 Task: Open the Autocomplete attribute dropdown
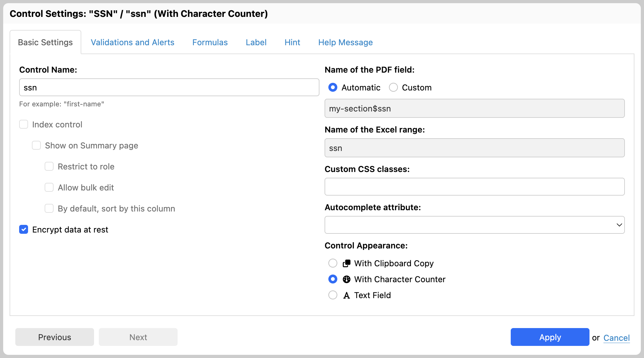(x=474, y=225)
